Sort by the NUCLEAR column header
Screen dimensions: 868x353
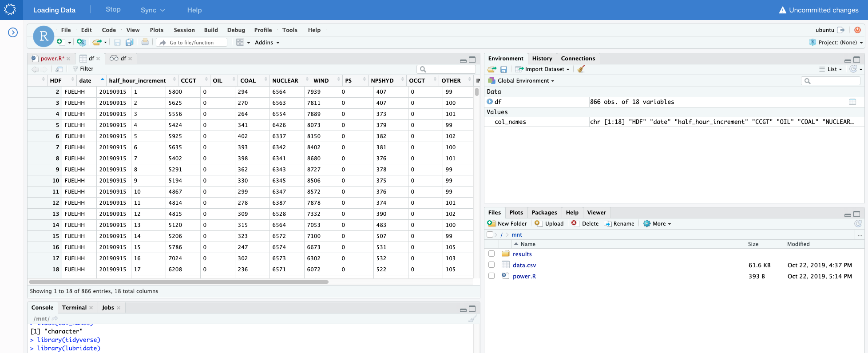point(285,80)
